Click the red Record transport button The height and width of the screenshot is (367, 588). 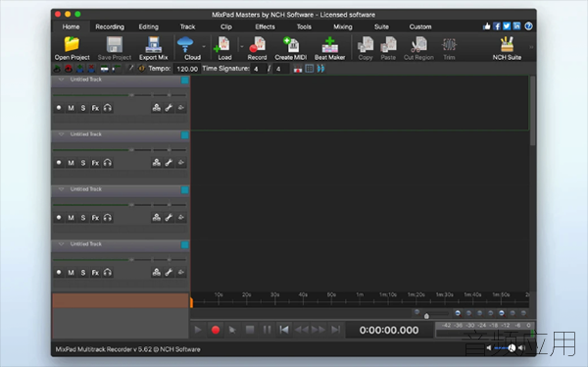pyautogui.click(x=216, y=330)
